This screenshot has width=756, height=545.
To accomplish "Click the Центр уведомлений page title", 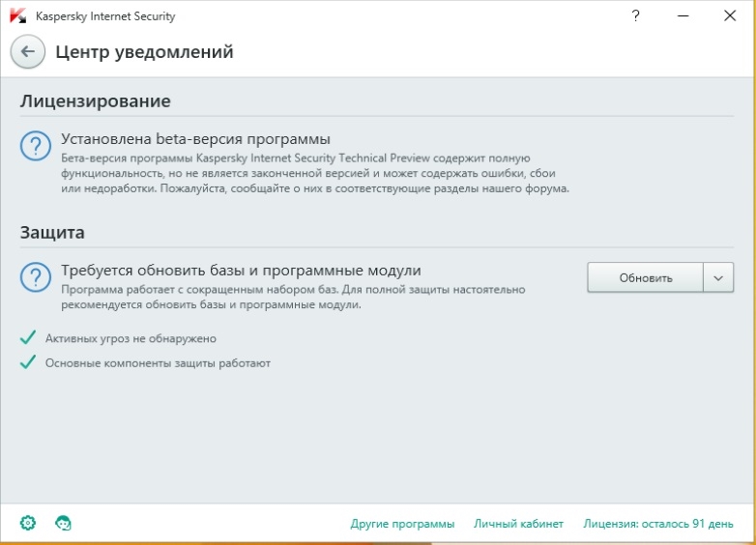I will (144, 52).
